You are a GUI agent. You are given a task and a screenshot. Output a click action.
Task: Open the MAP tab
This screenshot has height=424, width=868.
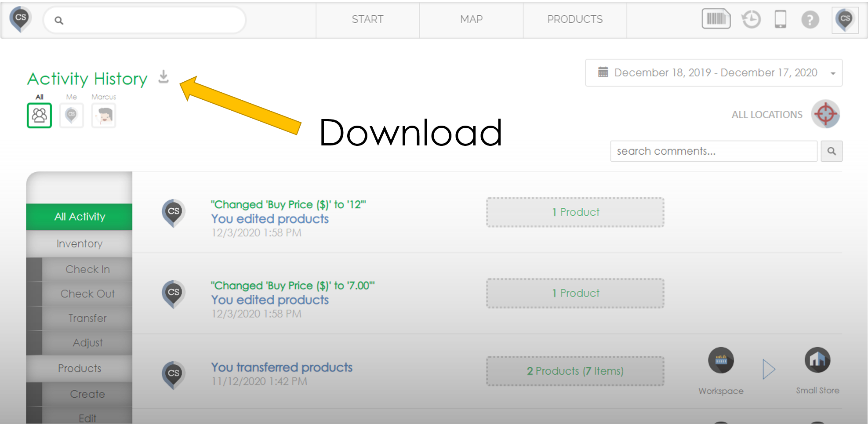tap(472, 19)
